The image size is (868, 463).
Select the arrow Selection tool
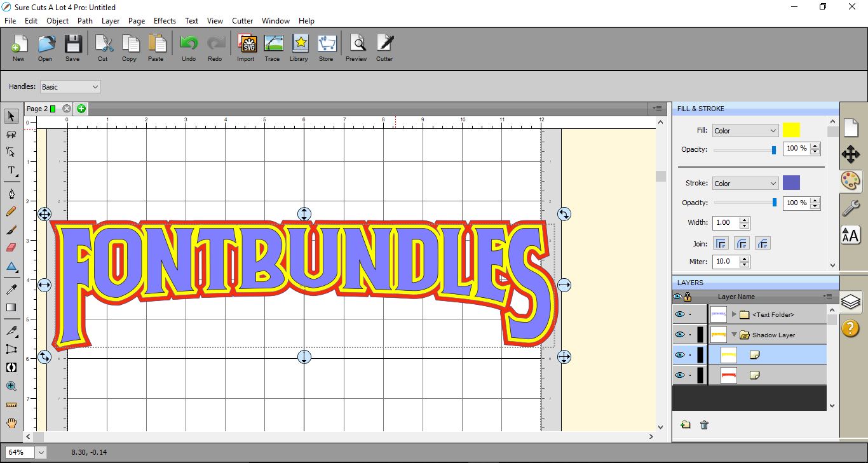tap(11, 117)
